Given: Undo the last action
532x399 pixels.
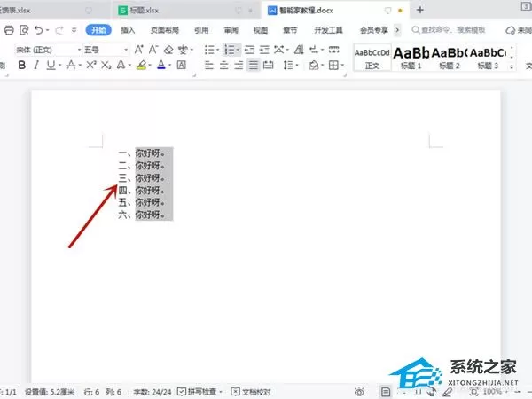Looking at the screenshot, I should (39, 30).
